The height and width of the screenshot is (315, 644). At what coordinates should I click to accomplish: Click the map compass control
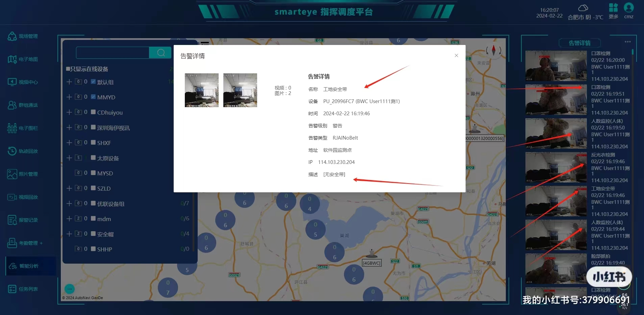pyautogui.click(x=494, y=51)
